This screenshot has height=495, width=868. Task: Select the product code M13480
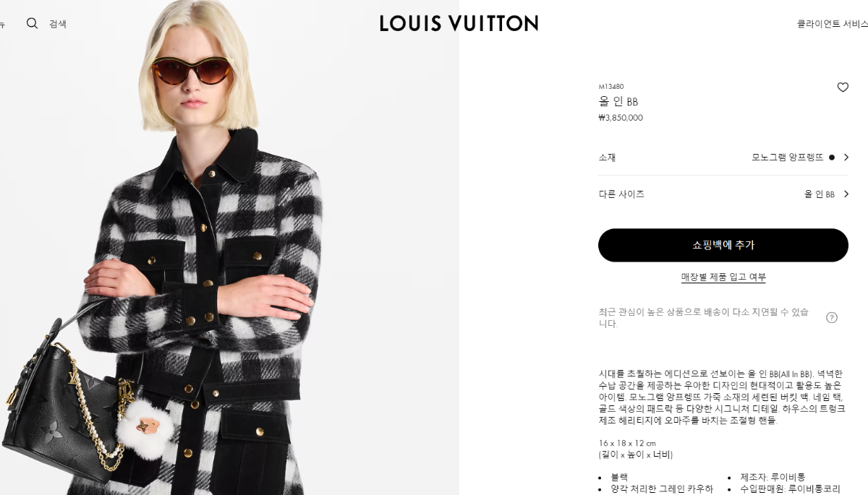[611, 87]
